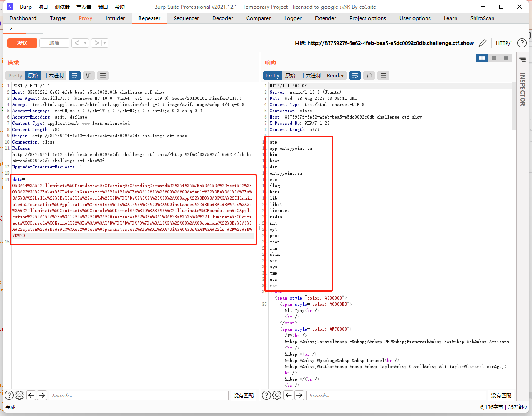Image resolution: width=532 pixels, height=416 pixels.
Task: Click the response panel vertical scrollbar
Action: click(514, 107)
